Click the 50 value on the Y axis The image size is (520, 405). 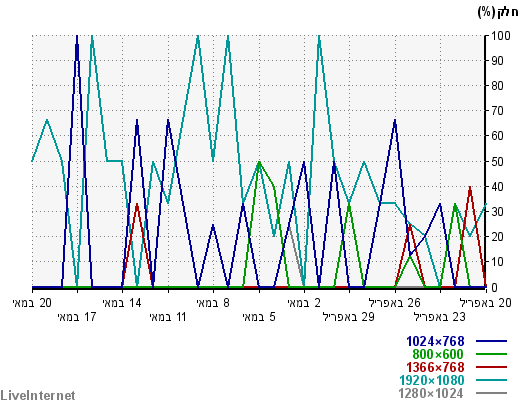click(497, 162)
